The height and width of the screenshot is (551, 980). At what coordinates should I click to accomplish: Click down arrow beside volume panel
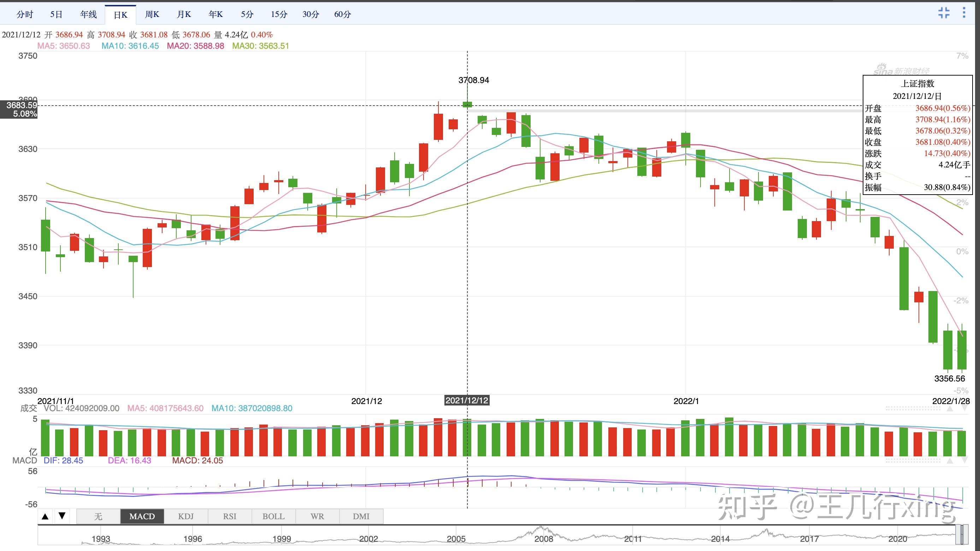(964, 408)
